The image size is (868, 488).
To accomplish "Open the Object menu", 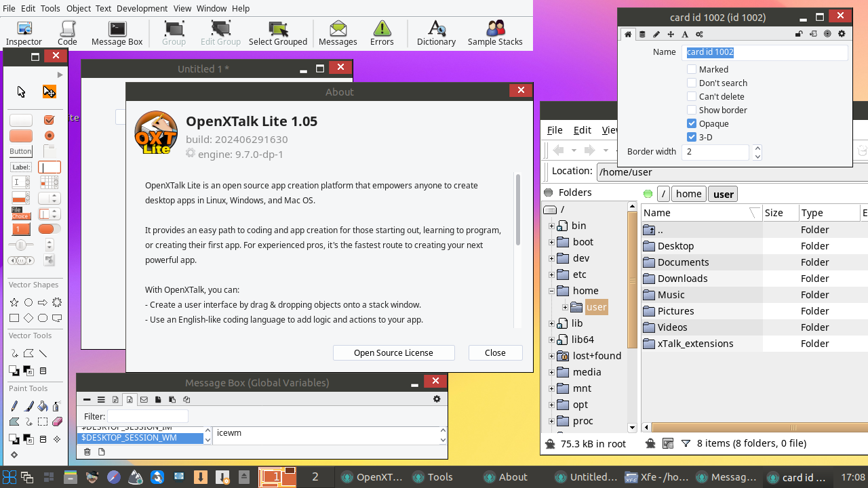I will [x=79, y=8].
